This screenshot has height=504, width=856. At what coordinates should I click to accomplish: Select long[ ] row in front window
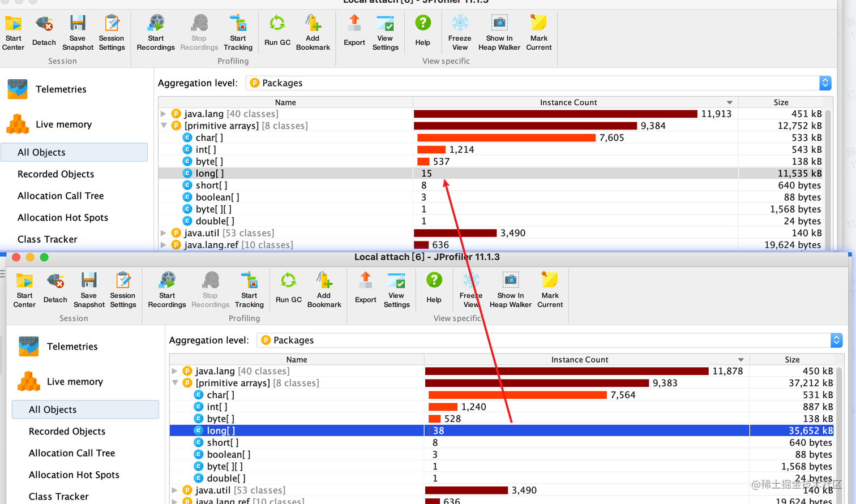point(502,430)
